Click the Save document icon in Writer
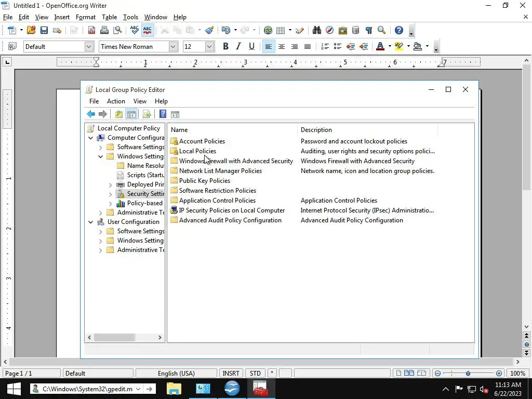Screen dimensions: 532x399 44,30
